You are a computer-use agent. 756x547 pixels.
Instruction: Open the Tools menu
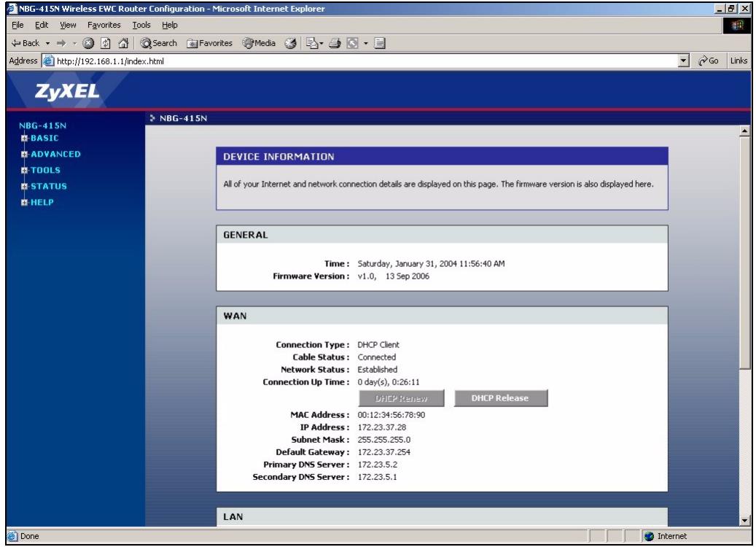click(141, 25)
